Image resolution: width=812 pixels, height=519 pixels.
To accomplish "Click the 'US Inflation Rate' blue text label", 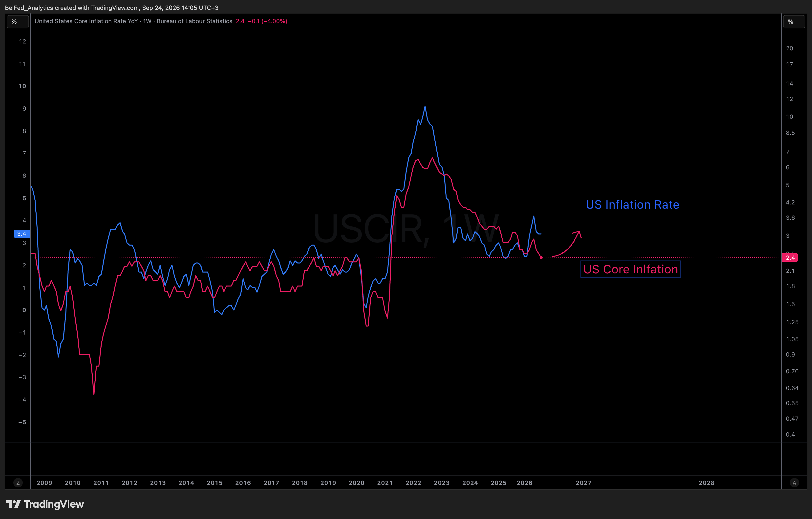I will (x=632, y=205).
